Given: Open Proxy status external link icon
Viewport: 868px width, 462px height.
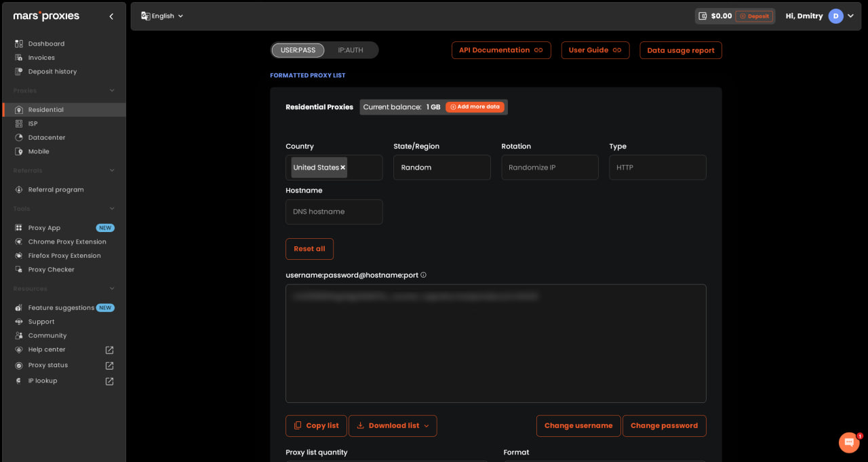Looking at the screenshot, I should pyautogui.click(x=109, y=366).
